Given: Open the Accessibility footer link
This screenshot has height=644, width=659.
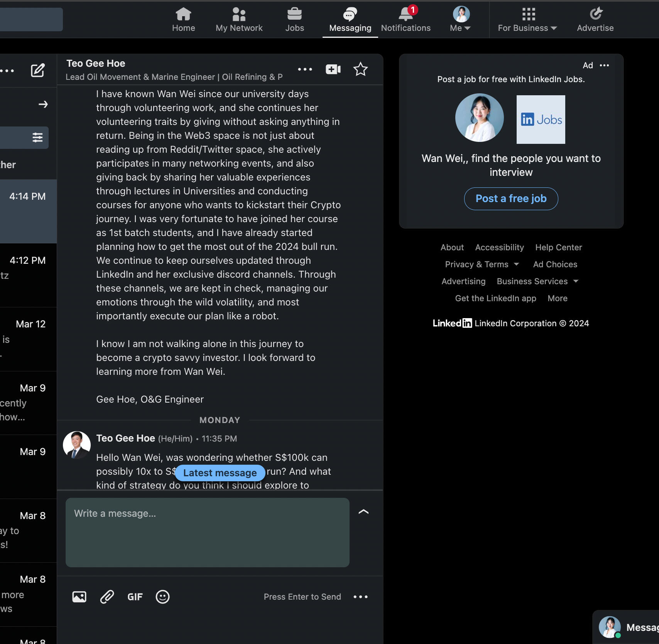Looking at the screenshot, I should 499,248.
